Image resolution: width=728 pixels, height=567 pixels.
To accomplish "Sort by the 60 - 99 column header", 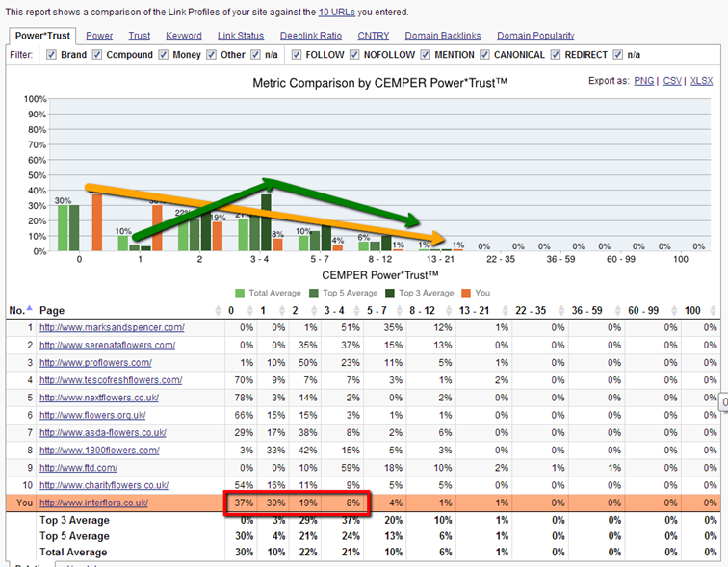I will 643,310.
